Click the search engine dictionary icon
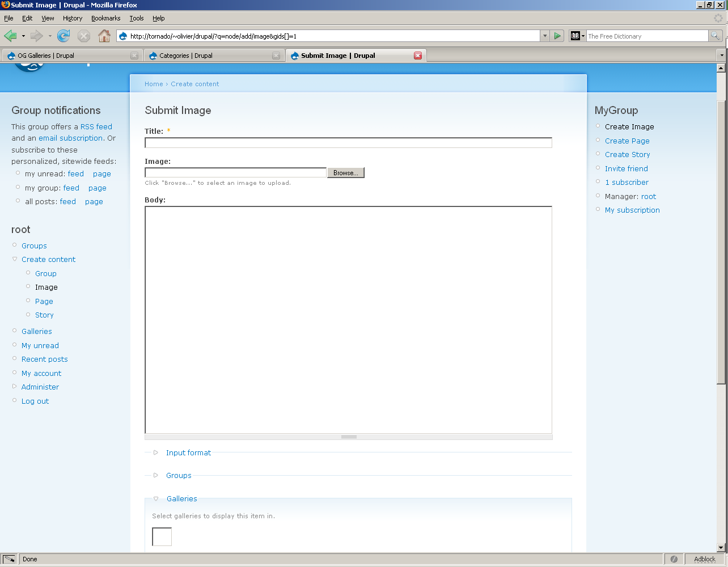This screenshot has width=728, height=567. point(575,36)
